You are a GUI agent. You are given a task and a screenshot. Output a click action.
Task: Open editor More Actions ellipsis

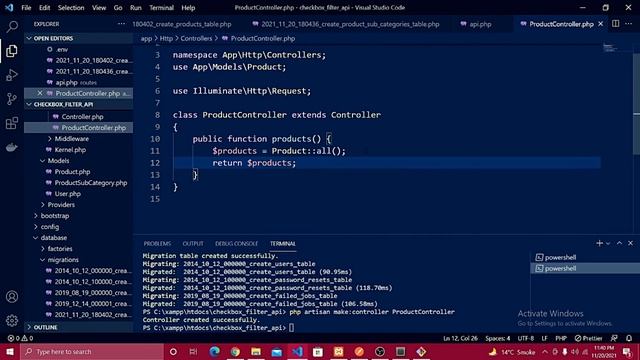[629, 24]
